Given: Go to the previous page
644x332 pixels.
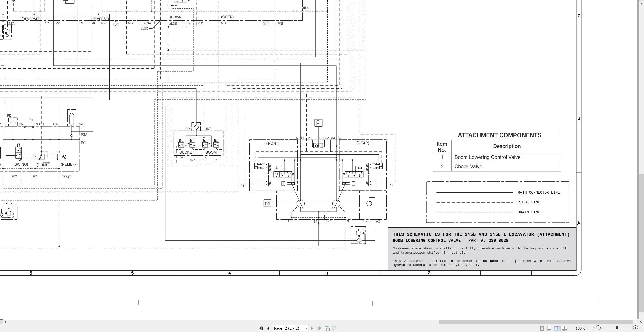Looking at the screenshot, I should pyautogui.click(x=268, y=328).
